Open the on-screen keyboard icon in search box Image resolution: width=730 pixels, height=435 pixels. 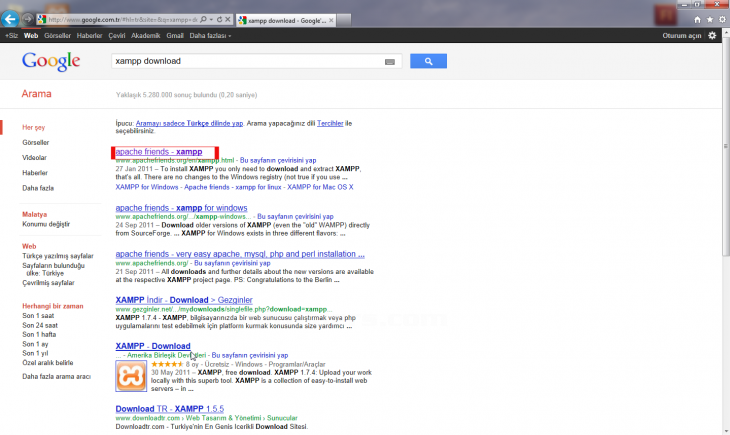391,62
